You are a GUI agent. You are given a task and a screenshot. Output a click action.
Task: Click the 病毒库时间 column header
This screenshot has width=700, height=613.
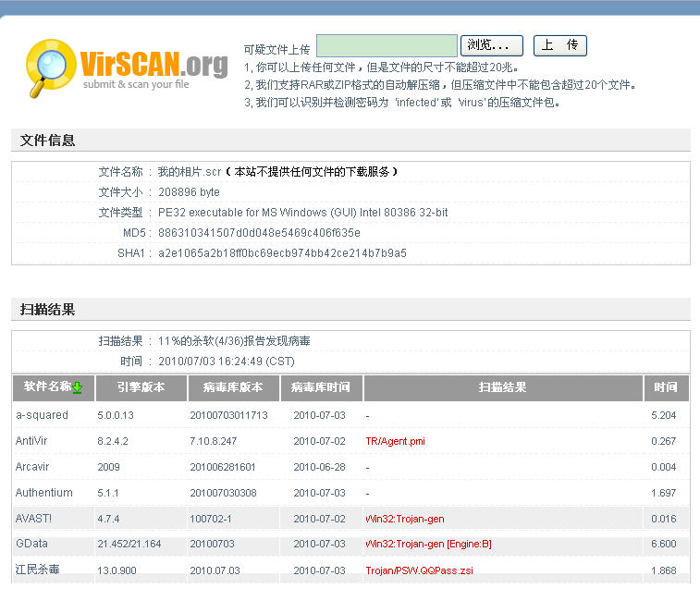320,387
